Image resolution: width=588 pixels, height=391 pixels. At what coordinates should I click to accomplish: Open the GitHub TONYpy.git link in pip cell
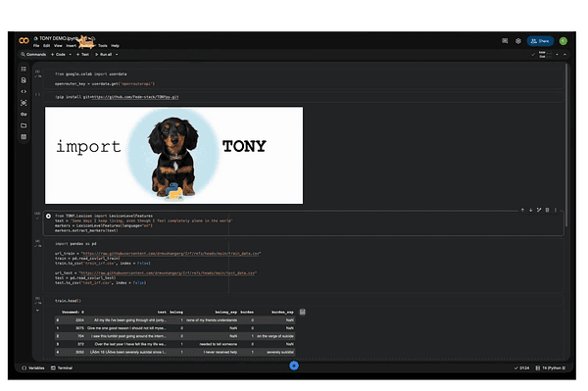[x=135, y=97]
